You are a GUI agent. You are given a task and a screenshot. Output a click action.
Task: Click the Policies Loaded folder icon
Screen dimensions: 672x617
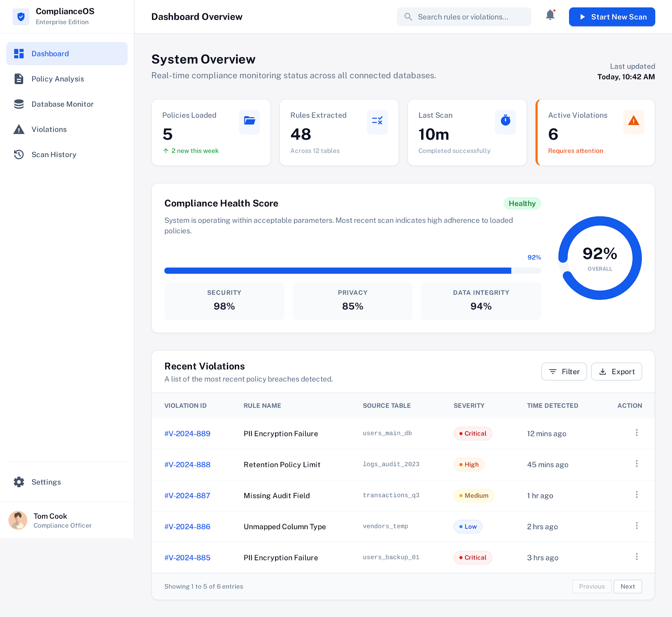click(249, 121)
